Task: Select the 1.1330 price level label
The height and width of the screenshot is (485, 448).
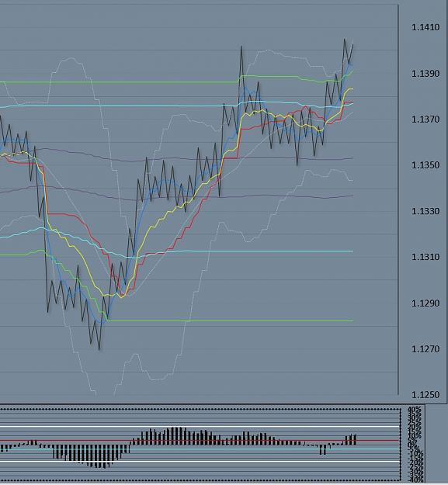Action: pyautogui.click(x=425, y=211)
